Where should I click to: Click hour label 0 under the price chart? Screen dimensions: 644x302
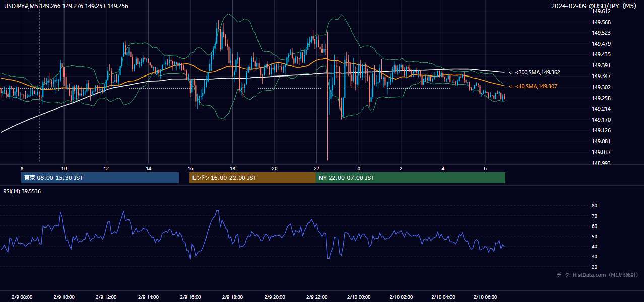[x=359, y=168]
